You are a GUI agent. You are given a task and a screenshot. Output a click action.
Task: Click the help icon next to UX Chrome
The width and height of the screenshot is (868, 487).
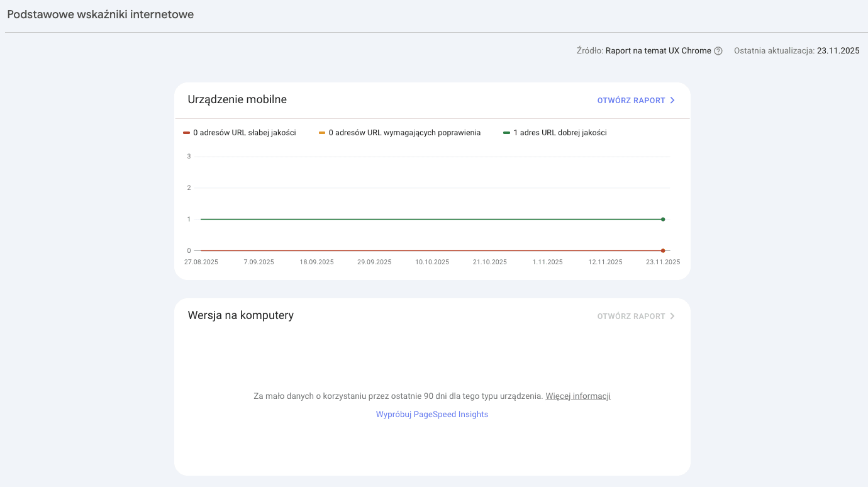pyautogui.click(x=718, y=51)
